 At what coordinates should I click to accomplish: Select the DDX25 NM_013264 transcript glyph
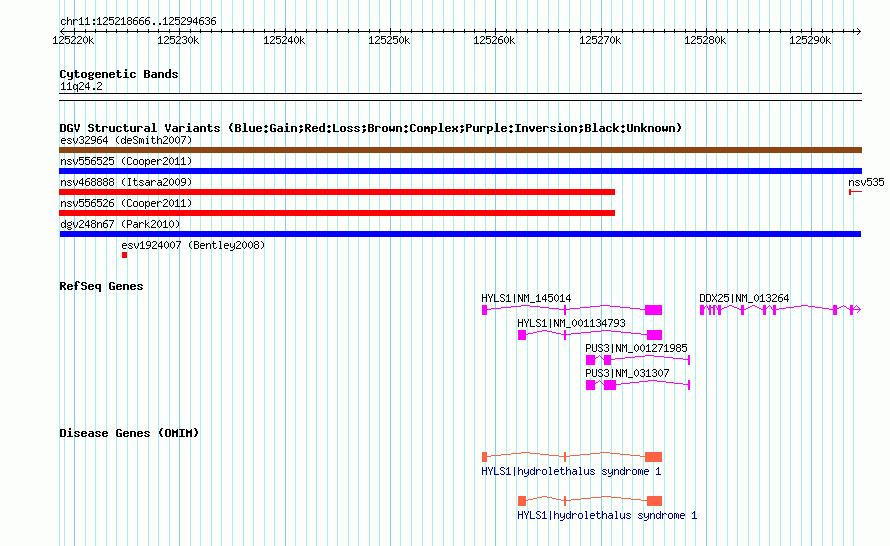[780, 309]
